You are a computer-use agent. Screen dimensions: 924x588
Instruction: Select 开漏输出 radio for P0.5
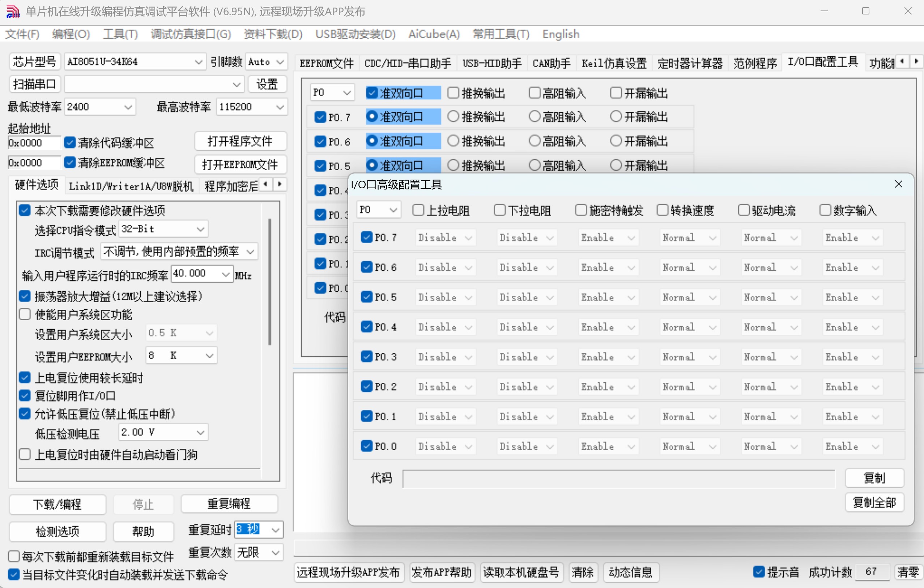tap(616, 165)
